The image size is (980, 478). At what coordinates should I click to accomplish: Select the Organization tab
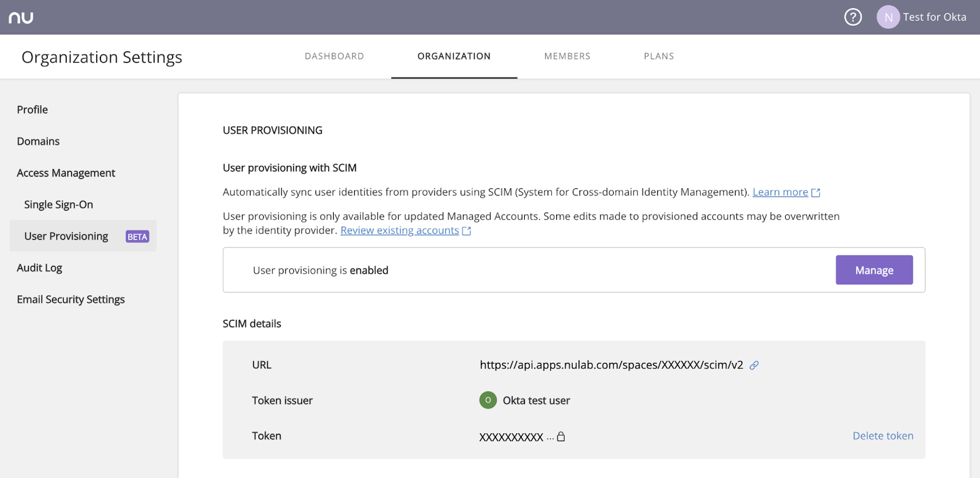(x=454, y=56)
